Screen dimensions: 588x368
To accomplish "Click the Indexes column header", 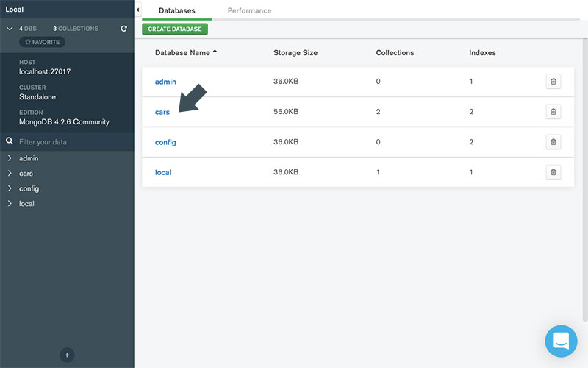I will click(482, 52).
